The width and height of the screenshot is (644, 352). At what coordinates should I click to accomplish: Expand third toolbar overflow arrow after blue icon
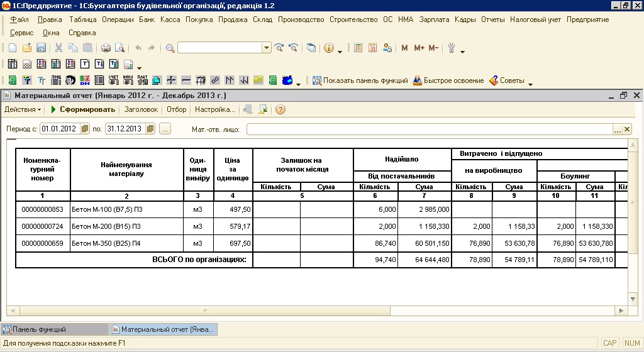(x=298, y=83)
